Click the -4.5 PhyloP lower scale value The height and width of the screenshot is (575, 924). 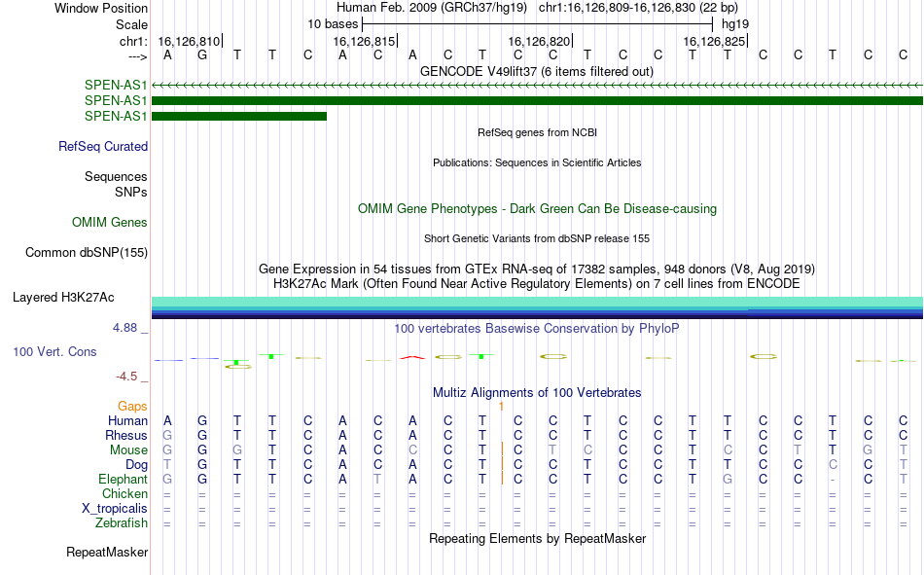pyautogui.click(x=126, y=377)
